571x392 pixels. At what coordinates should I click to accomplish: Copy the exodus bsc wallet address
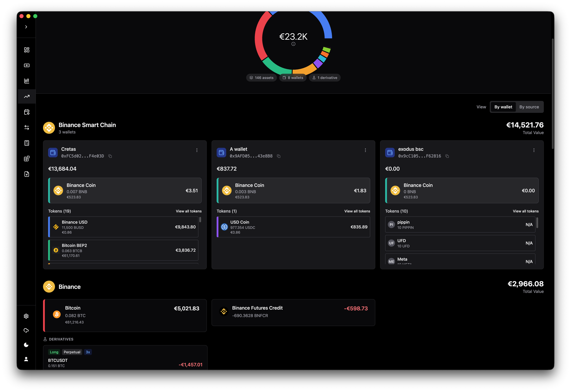pyautogui.click(x=447, y=156)
